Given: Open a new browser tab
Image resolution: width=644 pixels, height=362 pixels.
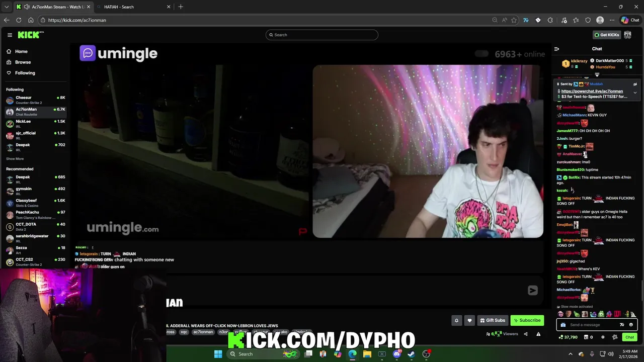Looking at the screenshot, I should click(181, 7).
